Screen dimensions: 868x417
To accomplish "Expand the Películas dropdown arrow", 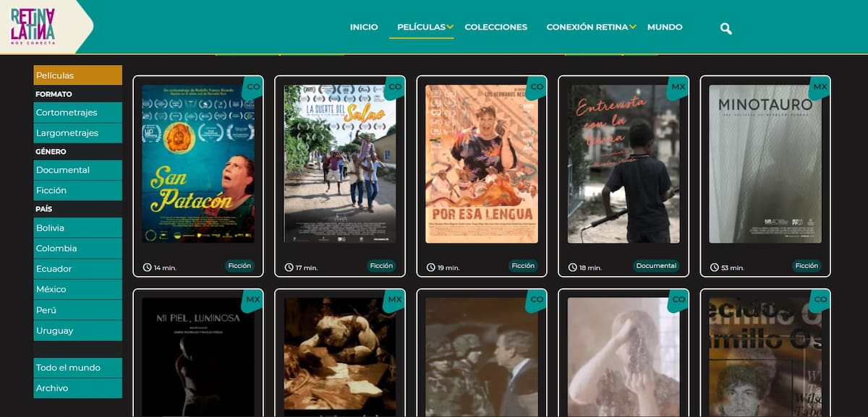I will (x=450, y=27).
